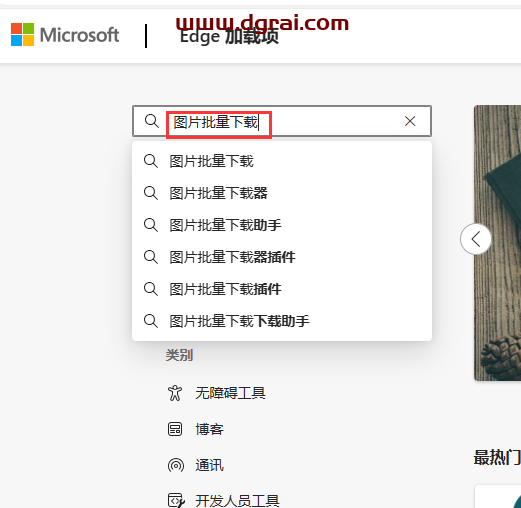521x508 pixels.
Task: Click the communication signal icon
Action: 176,465
